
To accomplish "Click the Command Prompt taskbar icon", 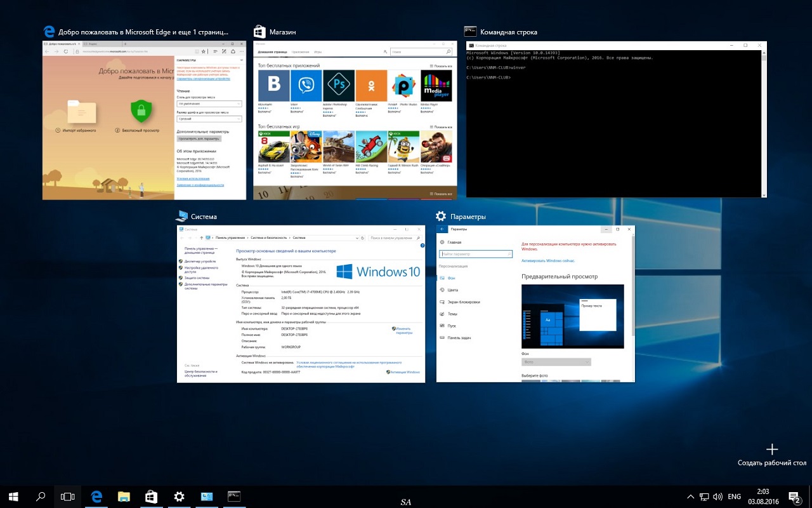I will point(234,497).
